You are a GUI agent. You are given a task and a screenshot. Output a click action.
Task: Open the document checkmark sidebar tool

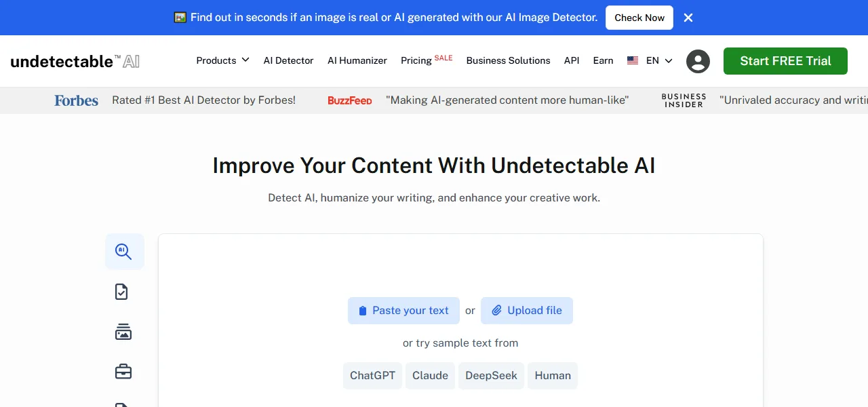tap(122, 292)
